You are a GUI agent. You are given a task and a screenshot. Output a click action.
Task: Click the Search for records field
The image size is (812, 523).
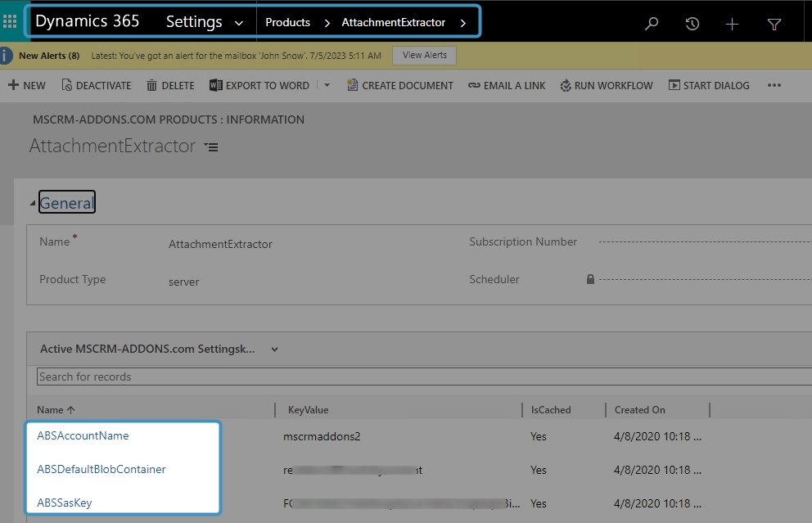click(425, 376)
